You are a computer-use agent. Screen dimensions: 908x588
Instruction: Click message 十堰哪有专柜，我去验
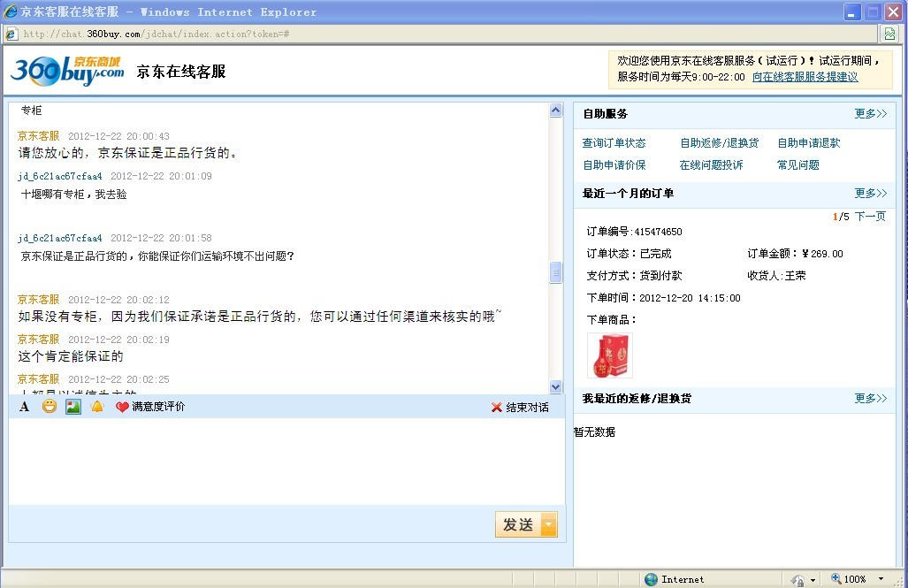[x=73, y=194]
